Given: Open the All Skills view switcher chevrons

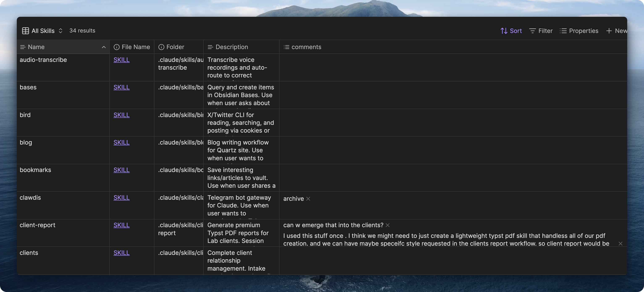Looking at the screenshot, I should click(x=60, y=31).
